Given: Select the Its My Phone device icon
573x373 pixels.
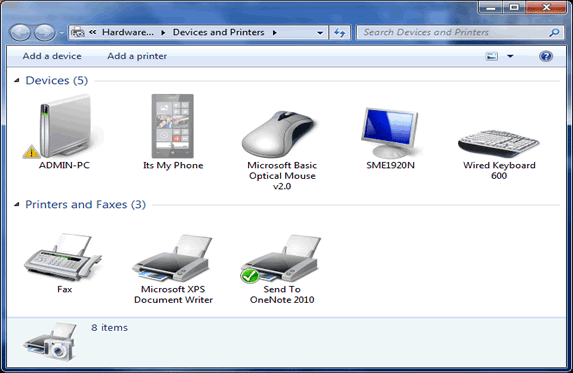Looking at the screenshot, I should coord(172,126).
